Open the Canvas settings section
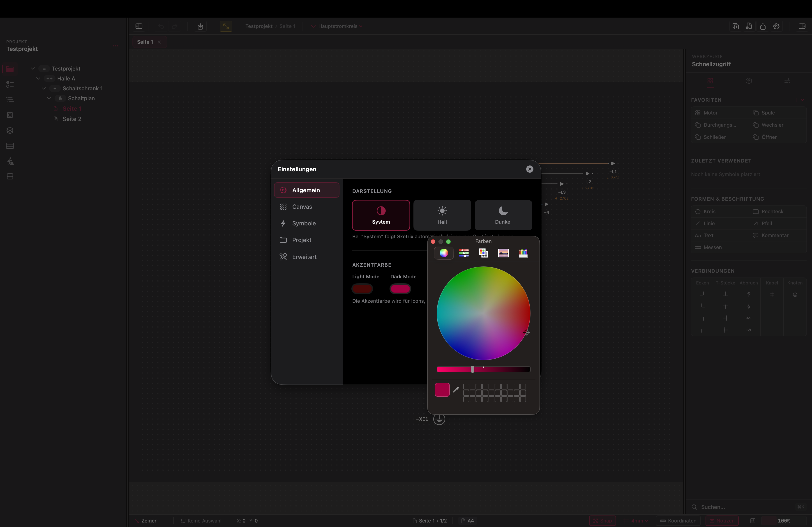The image size is (812, 527). (302, 206)
